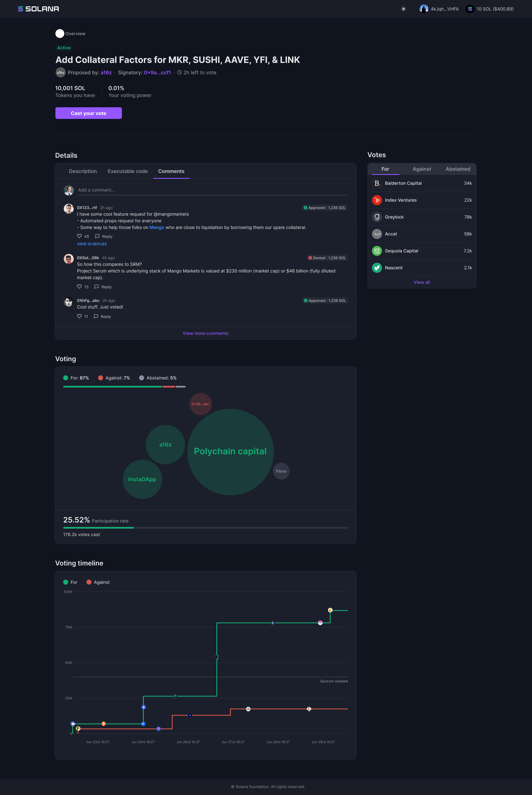Select the Against votes tab
Screen dimensions: 532x795
422,169
